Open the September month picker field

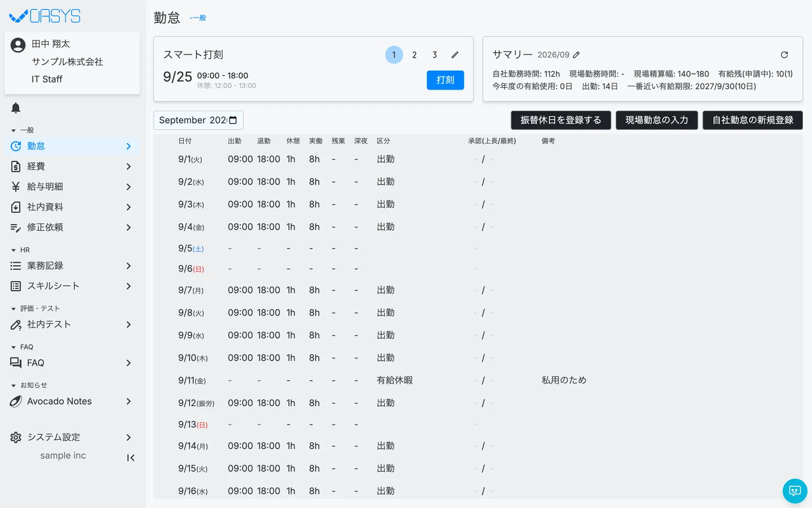[198, 120]
